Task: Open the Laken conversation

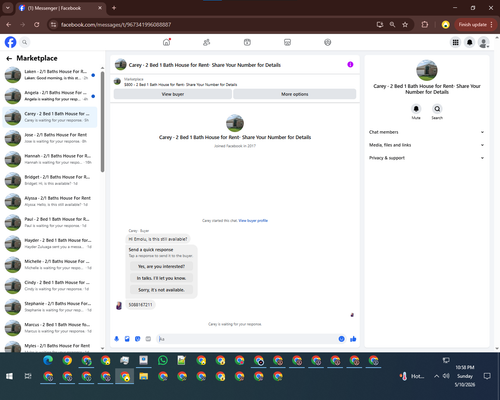Action: coord(50,75)
